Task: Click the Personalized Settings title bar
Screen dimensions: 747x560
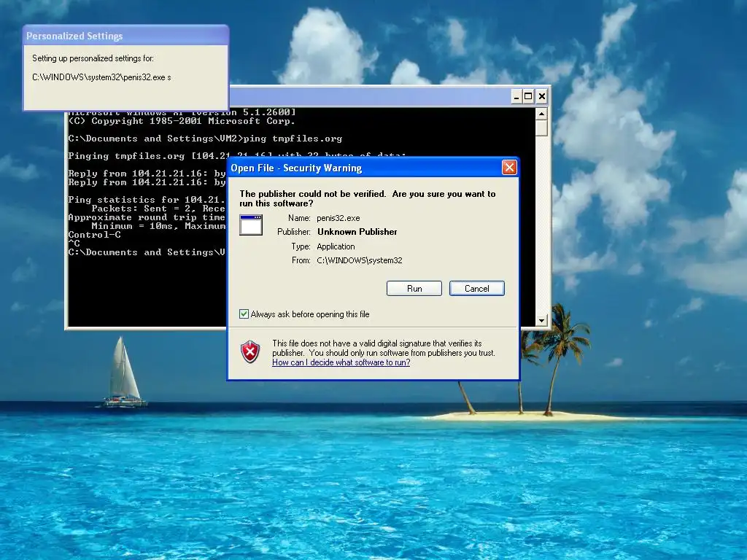Action: pos(125,36)
